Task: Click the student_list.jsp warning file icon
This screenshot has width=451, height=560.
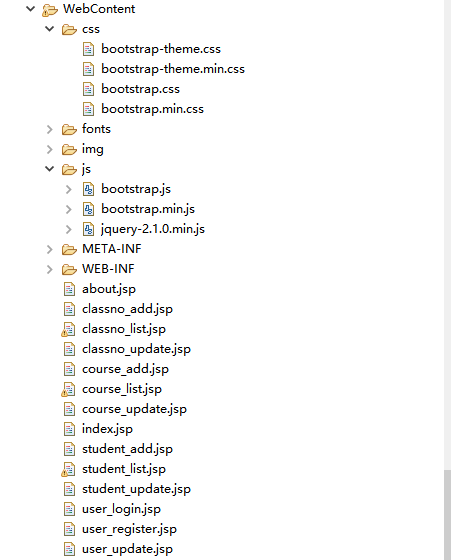Action: click(x=68, y=469)
